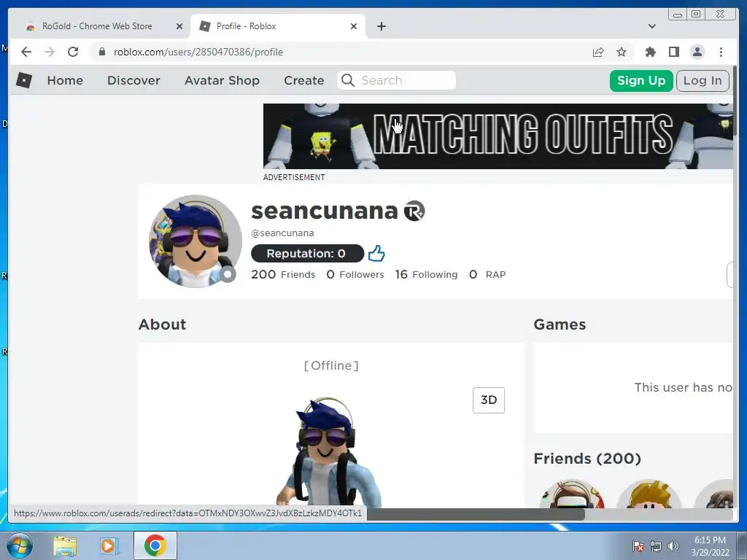The image size is (747, 560).
Task: Open the 16 Following link
Action: click(426, 274)
